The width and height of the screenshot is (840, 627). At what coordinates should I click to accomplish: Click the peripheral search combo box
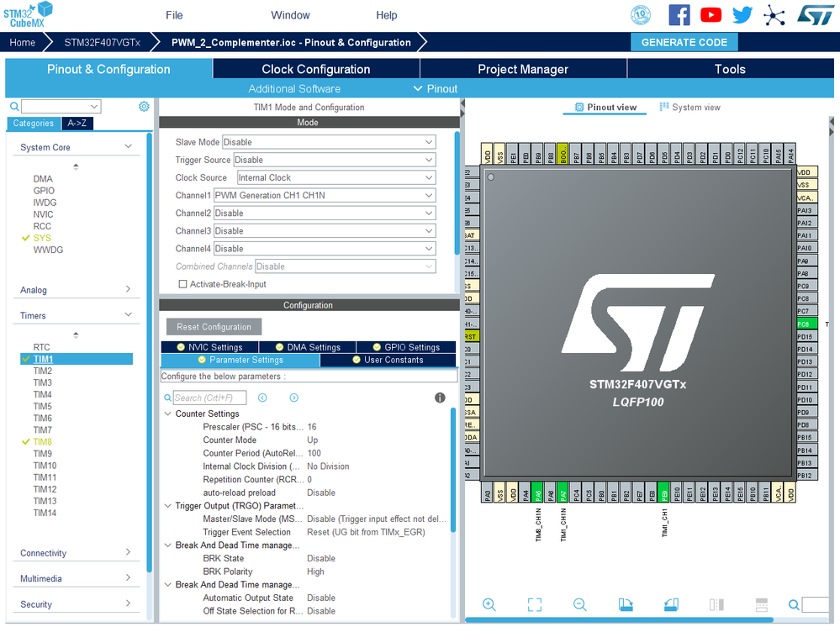(x=61, y=107)
